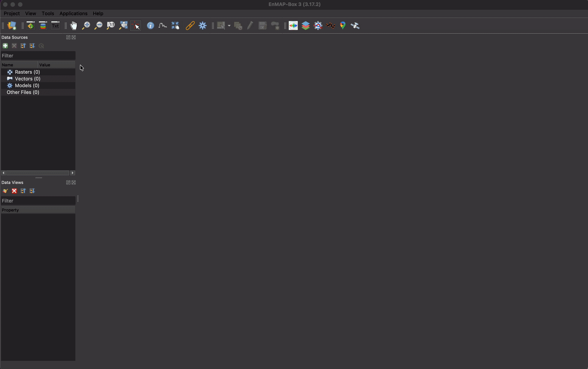Image resolution: width=588 pixels, height=369 pixels.
Task: Click the Deselect features toolbar icon
Action: pos(238,25)
